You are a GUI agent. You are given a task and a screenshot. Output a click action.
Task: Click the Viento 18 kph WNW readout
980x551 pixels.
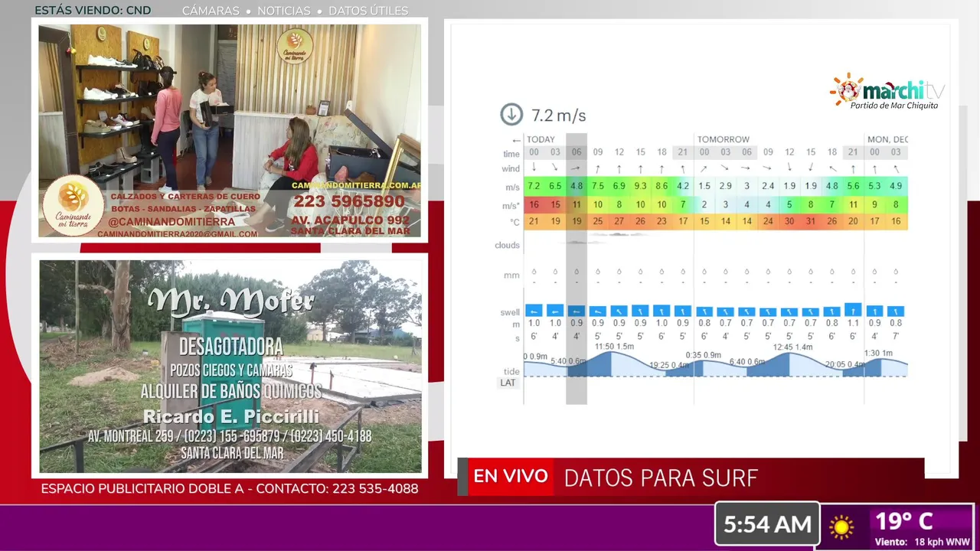923,542
